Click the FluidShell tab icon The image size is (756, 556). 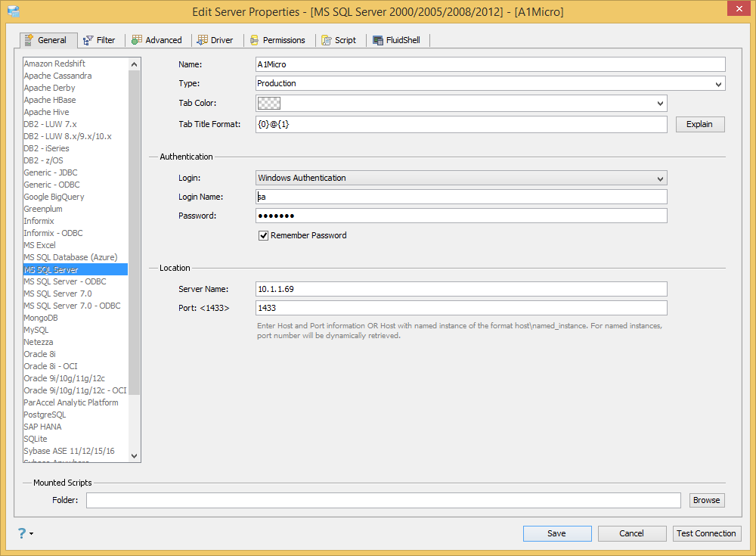point(378,41)
